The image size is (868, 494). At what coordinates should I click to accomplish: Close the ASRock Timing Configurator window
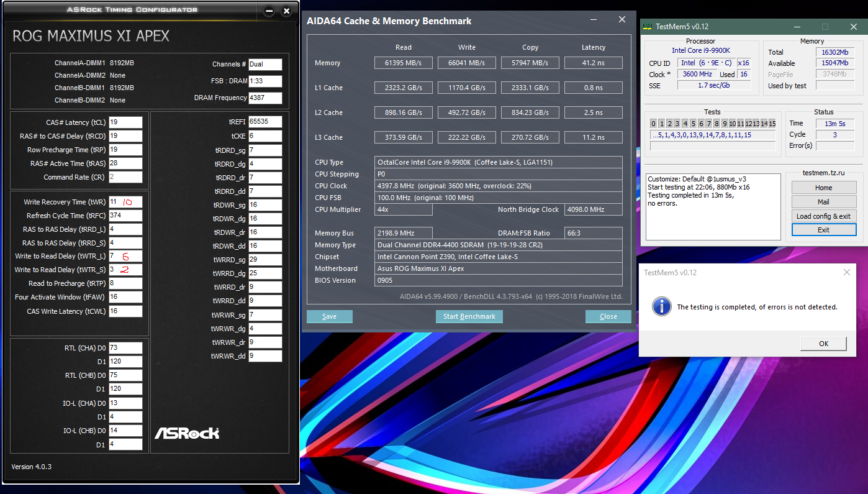click(x=286, y=11)
